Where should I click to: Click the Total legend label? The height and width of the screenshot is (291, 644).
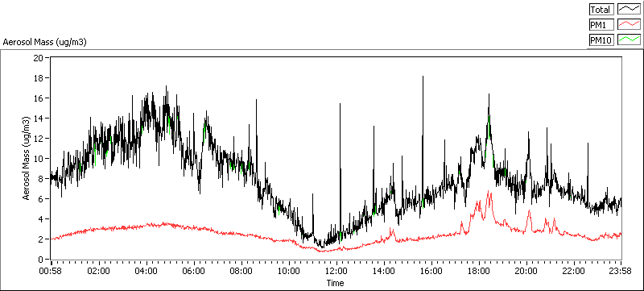pyautogui.click(x=601, y=10)
